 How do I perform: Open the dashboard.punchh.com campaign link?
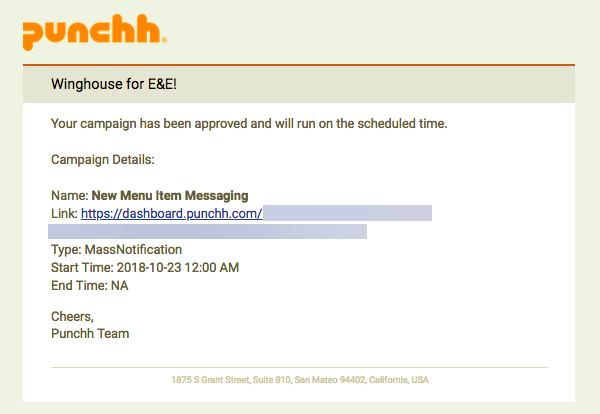click(x=171, y=214)
